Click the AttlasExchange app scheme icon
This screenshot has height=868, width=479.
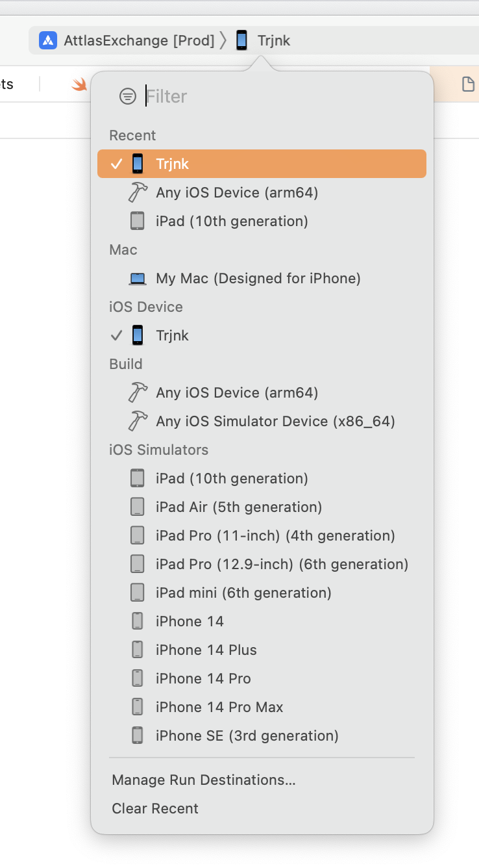tap(48, 40)
